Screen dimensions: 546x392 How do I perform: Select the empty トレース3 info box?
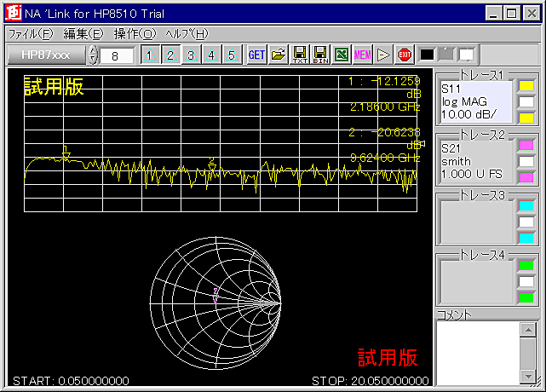coord(475,222)
